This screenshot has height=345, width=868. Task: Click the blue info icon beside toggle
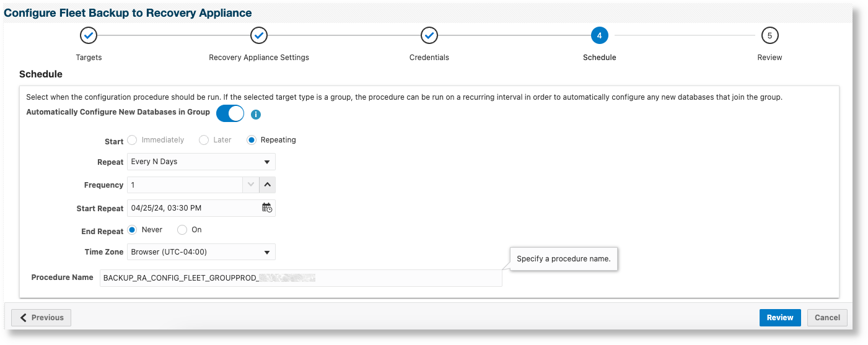(x=256, y=115)
